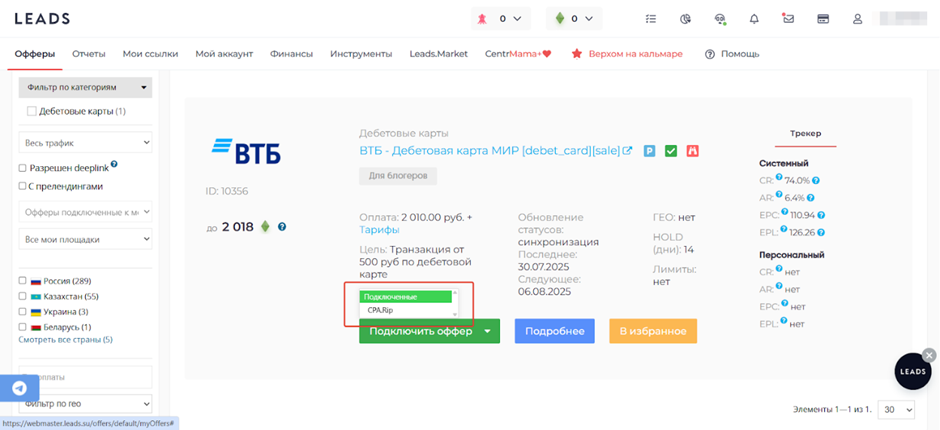Open the task checklist icon in header
940x430 pixels.
[651, 19]
